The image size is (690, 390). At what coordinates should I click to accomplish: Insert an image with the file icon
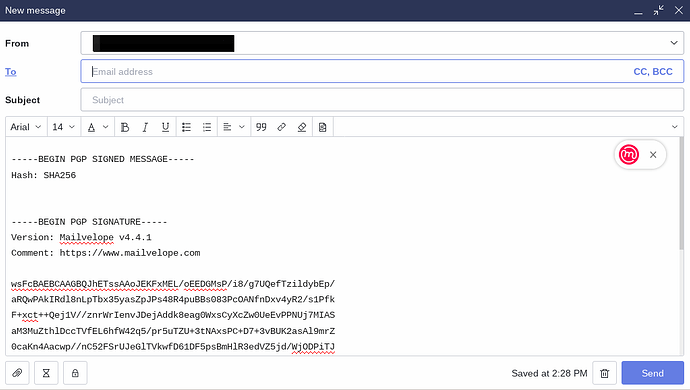(323, 127)
